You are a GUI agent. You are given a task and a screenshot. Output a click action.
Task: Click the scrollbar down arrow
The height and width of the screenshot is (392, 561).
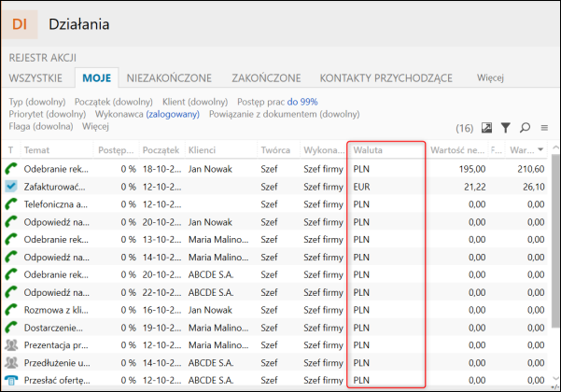coord(555,378)
